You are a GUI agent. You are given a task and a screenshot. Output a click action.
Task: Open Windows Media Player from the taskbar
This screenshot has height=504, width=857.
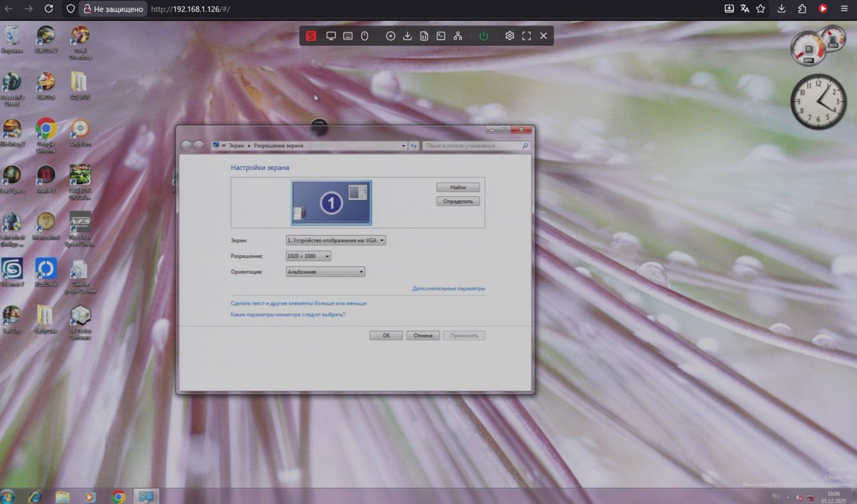(x=90, y=497)
